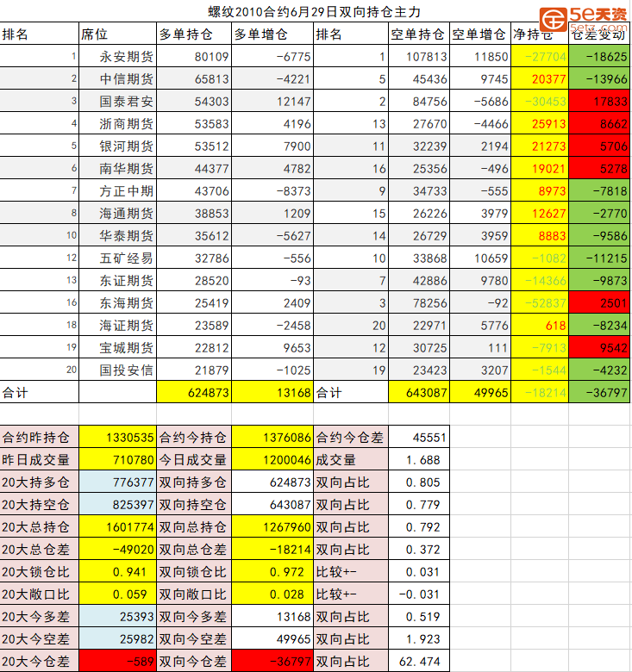Click the yellow total 624873 in 合计 row
Image resolution: width=632 pixels, height=672 pixels.
(194, 392)
